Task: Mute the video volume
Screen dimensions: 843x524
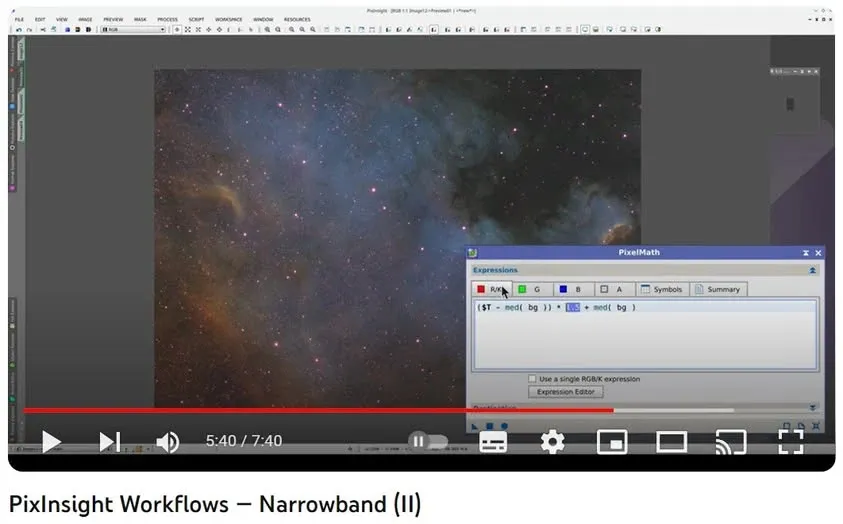Action: [x=167, y=442]
